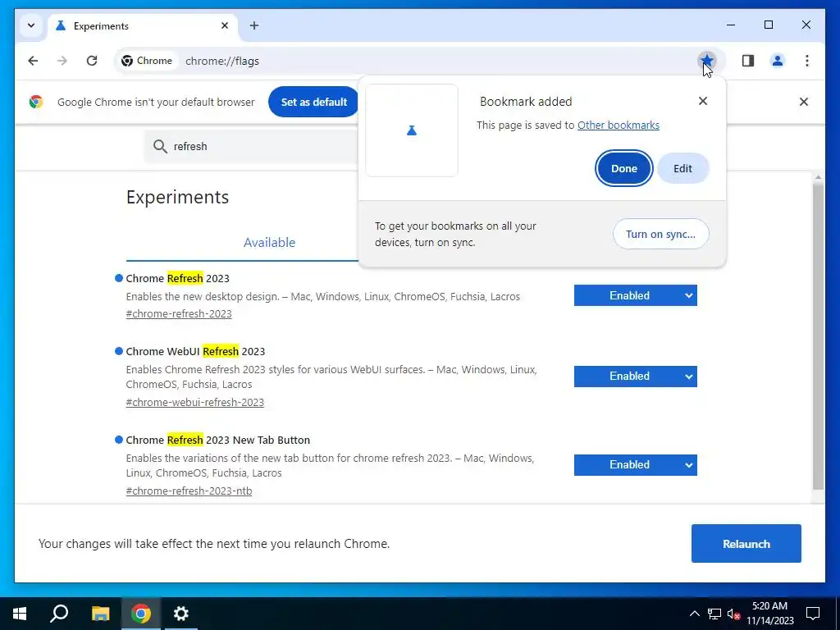Open Settings gear on taskbar
840x630 pixels.
coord(181,614)
